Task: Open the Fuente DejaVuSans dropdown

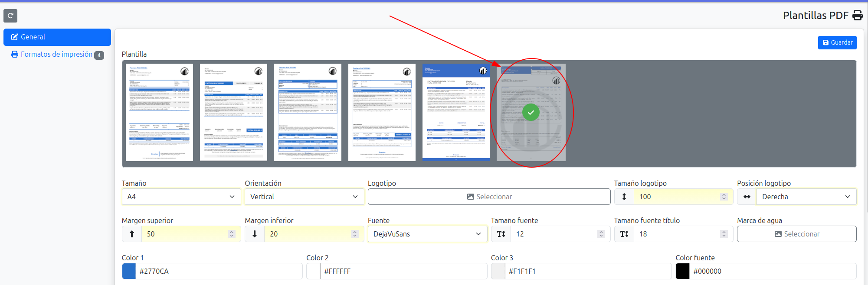Action: 427,234
